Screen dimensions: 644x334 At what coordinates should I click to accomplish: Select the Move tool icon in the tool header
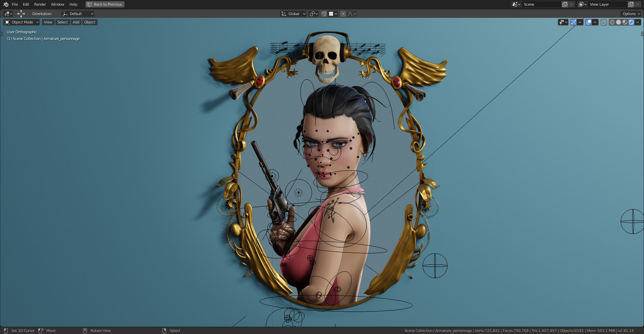(x=21, y=14)
